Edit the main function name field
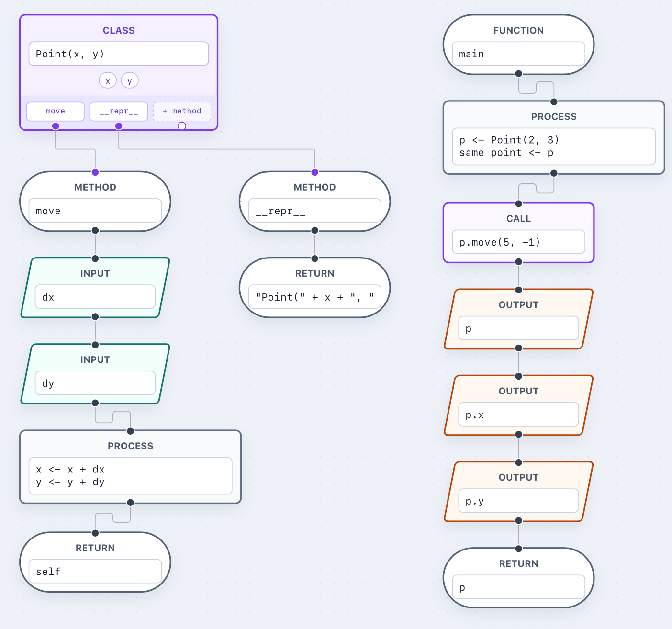This screenshot has width=672, height=629. [519, 54]
